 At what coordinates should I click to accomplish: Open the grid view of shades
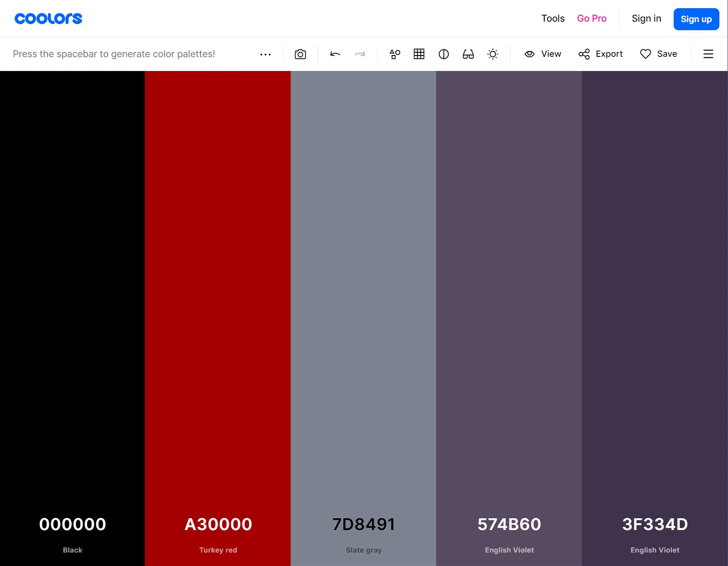419,54
